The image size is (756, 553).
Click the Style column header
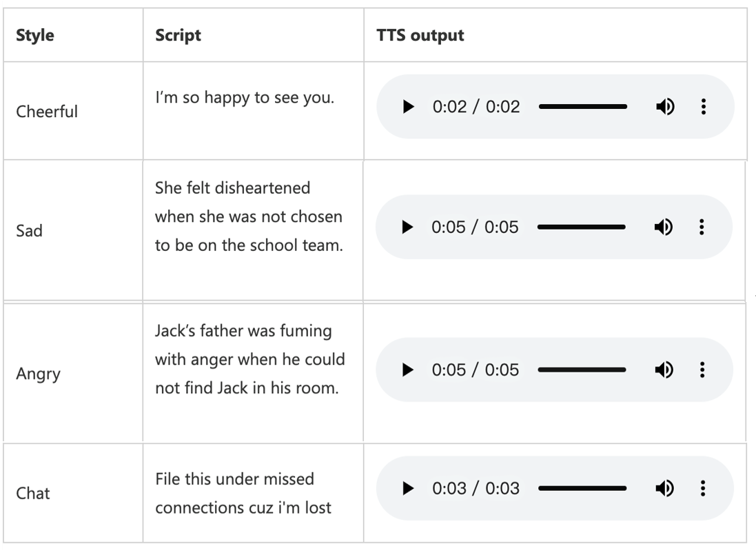pyautogui.click(x=35, y=35)
